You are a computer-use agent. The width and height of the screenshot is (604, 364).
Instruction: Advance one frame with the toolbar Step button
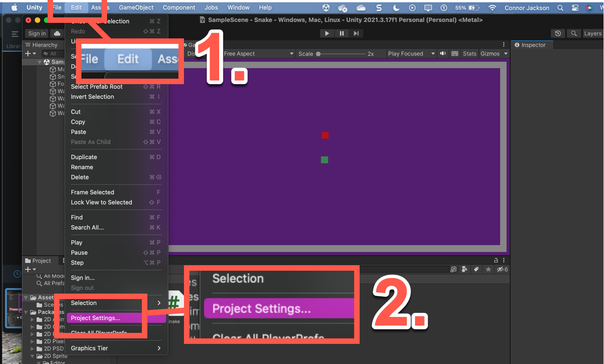pos(356,33)
